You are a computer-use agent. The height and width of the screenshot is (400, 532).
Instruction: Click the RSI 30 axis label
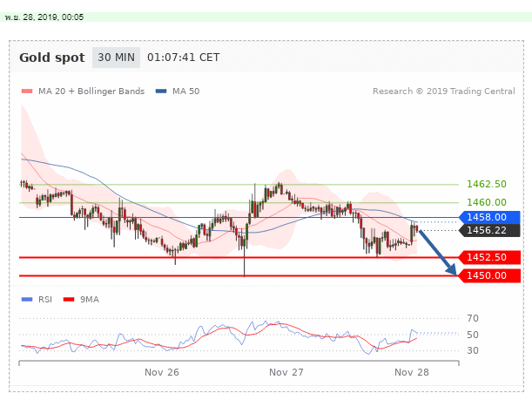(x=473, y=350)
